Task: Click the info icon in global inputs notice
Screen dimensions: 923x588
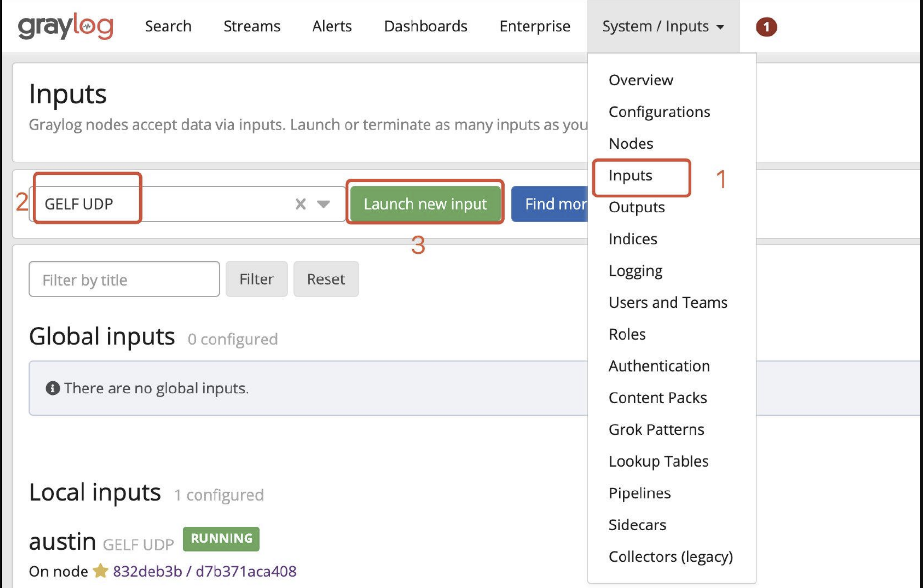Action: [52, 388]
